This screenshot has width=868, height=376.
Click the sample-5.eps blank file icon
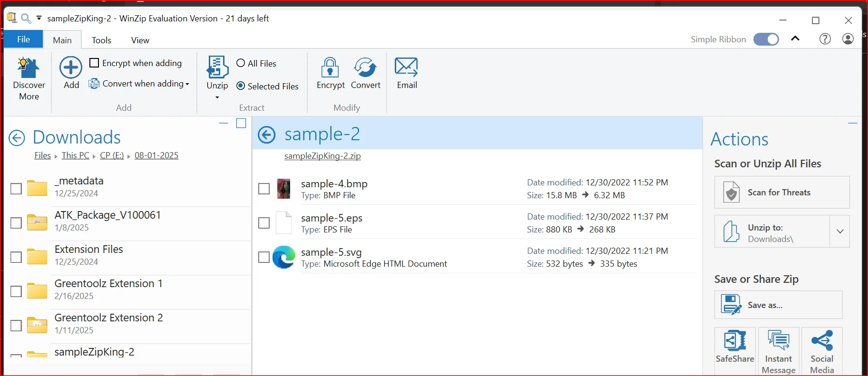pyautogui.click(x=284, y=223)
